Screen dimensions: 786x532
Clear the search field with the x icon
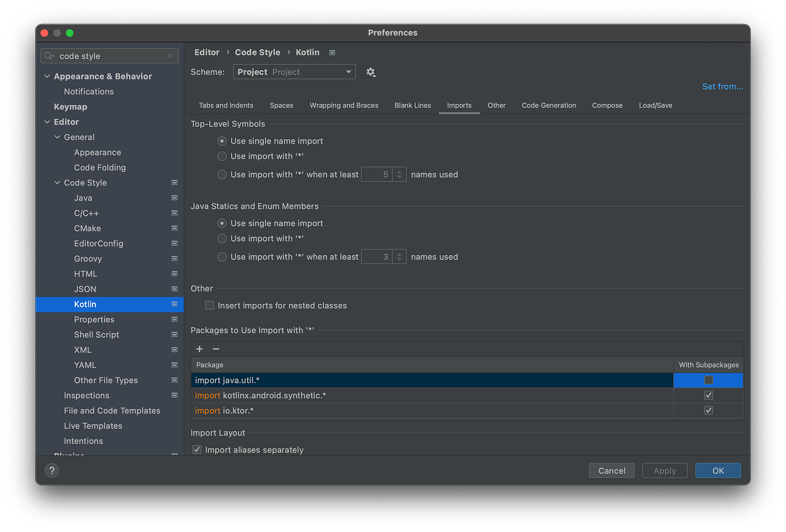[x=170, y=56]
